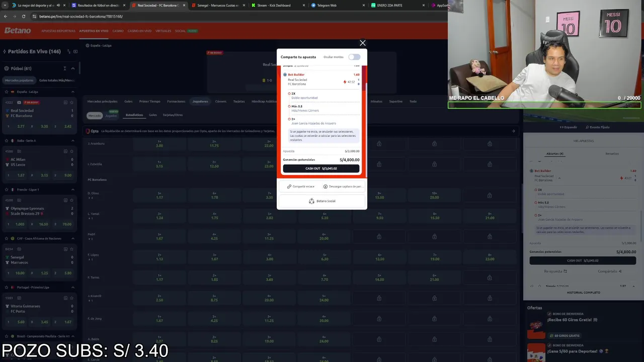
Task: Click Compartir enlace in the dialog
Action: (300, 187)
